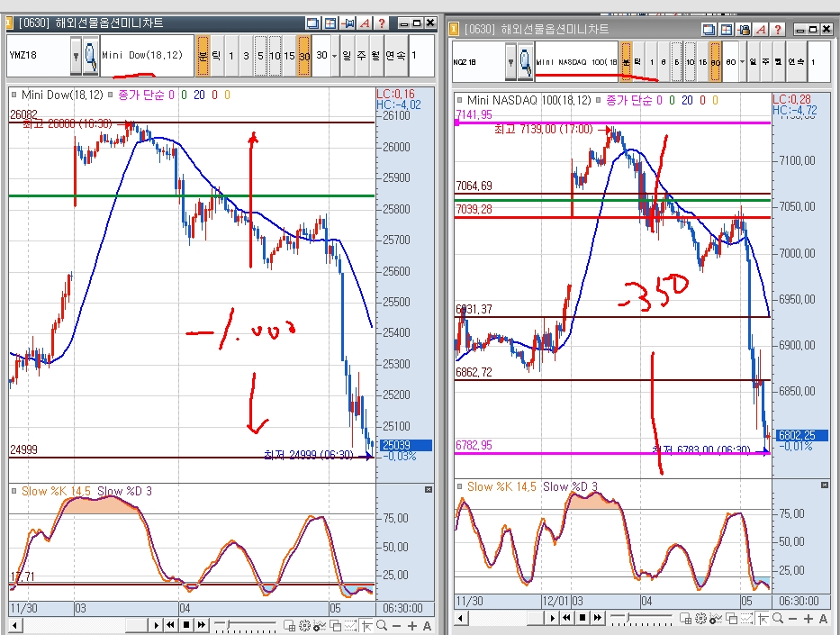
Task: Click magnifier zoom icon below Mini Dow chart
Action: (x=382, y=625)
